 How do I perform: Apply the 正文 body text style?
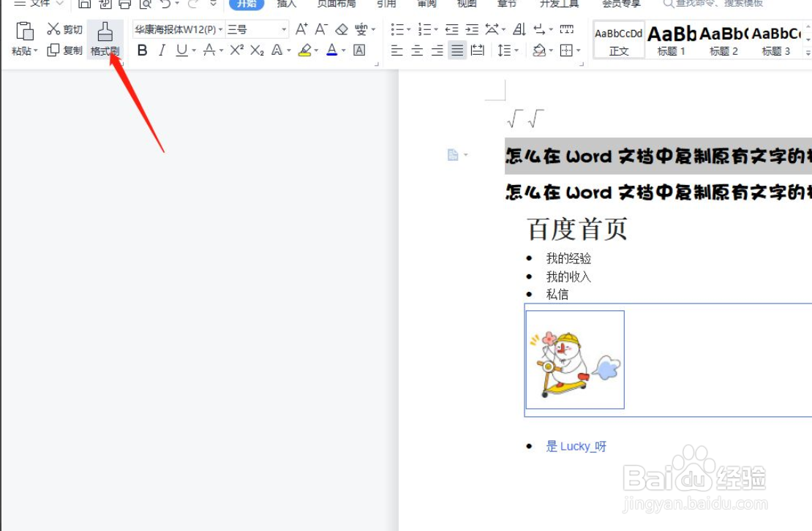(619, 39)
